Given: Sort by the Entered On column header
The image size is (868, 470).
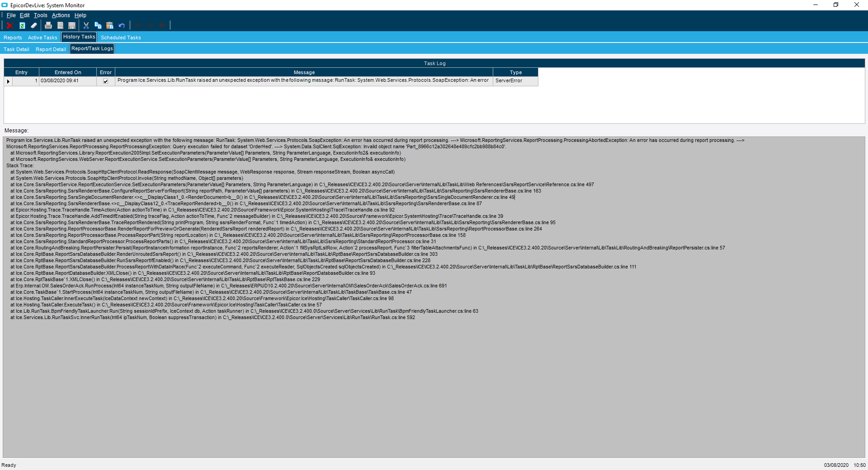Looking at the screenshot, I should click(x=68, y=72).
